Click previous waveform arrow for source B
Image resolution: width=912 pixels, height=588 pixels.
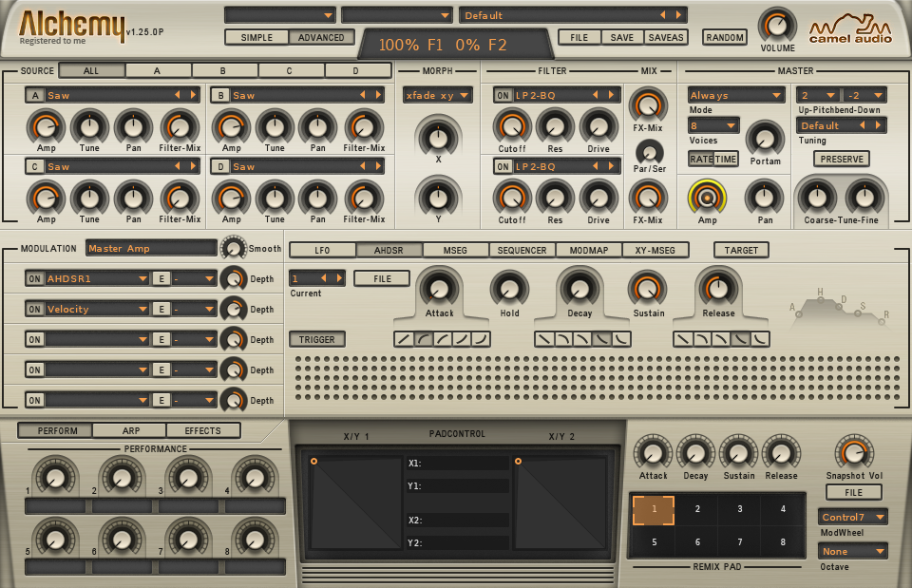[362, 95]
